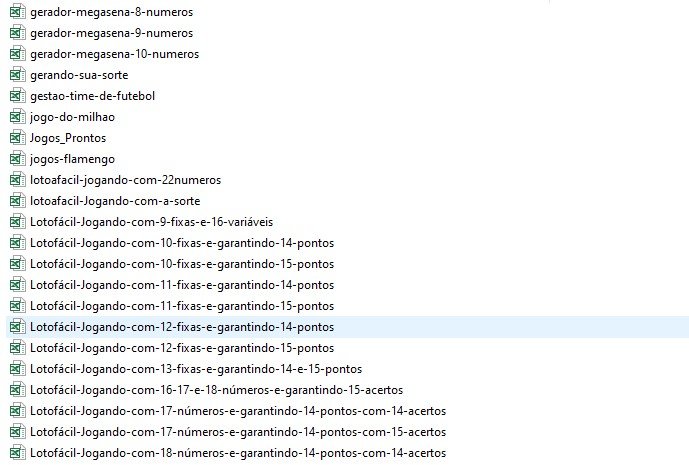Select file name gerador-megasena-9-numeros
This screenshot has width=689, height=465.
[112, 33]
